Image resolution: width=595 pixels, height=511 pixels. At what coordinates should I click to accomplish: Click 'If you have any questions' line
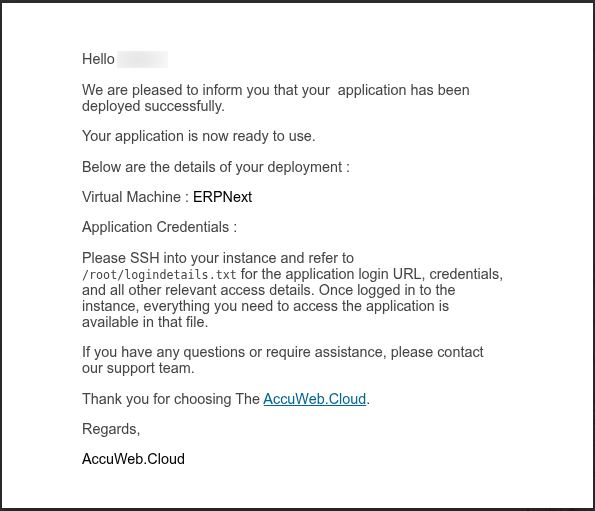(x=283, y=352)
